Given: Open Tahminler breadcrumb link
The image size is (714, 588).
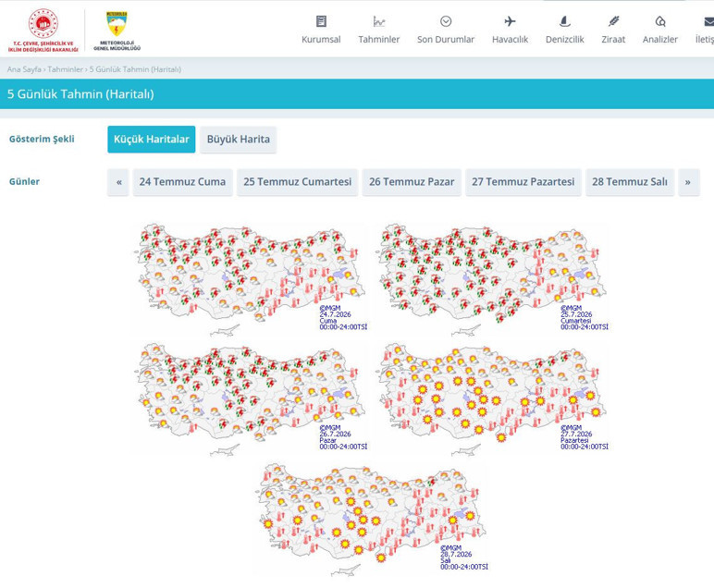Looking at the screenshot, I should pos(66,69).
